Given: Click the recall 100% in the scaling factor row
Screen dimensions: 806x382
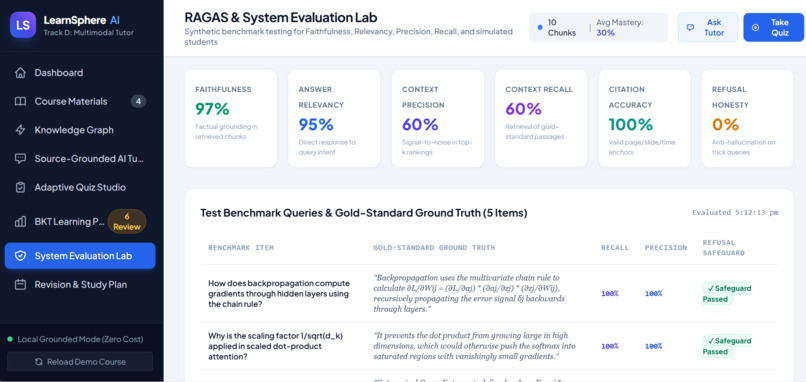Looking at the screenshot, I should [610, 346].
